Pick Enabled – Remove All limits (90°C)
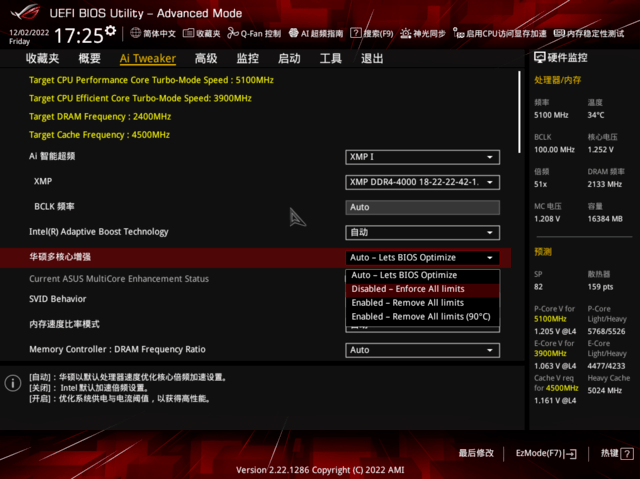The height and width of the screenshot is (479, 640). pyautogui.click(x=420, y=317)
